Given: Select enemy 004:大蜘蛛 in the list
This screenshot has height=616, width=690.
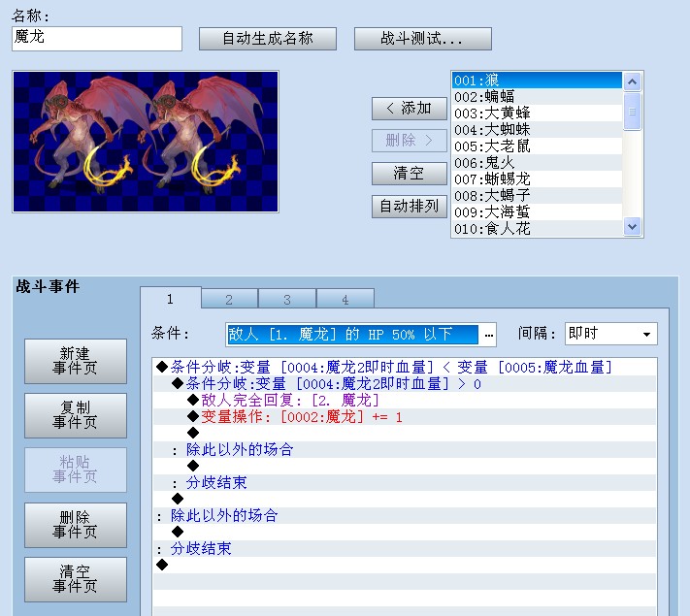Looking at the screenshot, I should coord(537,130).
